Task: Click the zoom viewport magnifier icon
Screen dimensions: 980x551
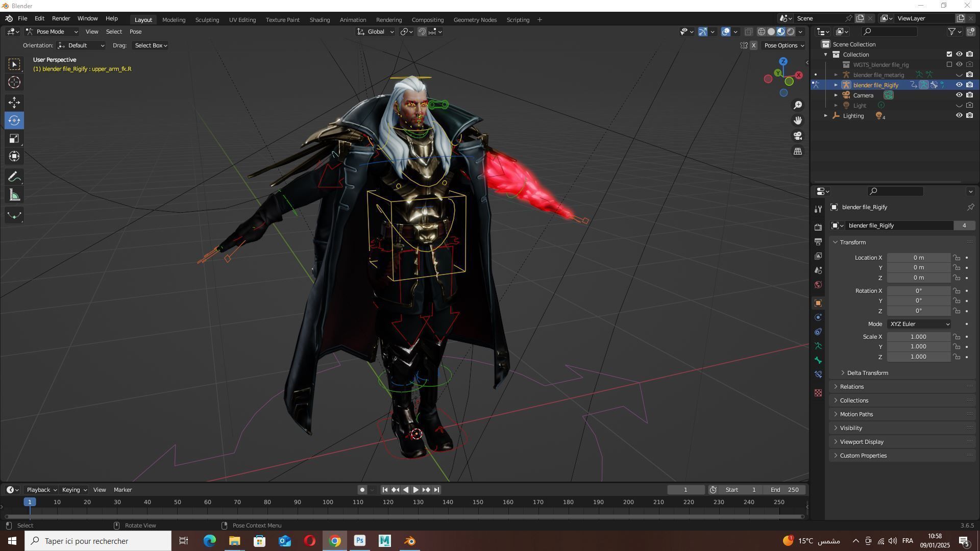Action: [x=798, y=105]
